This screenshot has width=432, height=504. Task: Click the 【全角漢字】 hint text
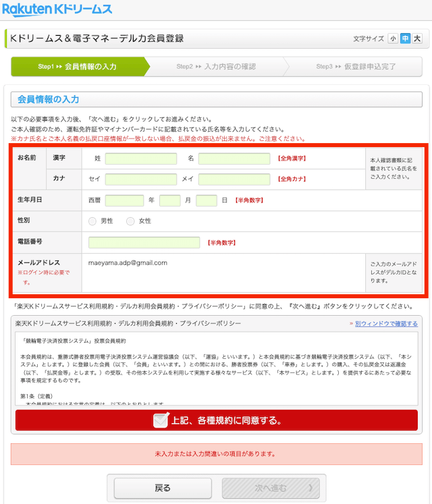[292, 159]
